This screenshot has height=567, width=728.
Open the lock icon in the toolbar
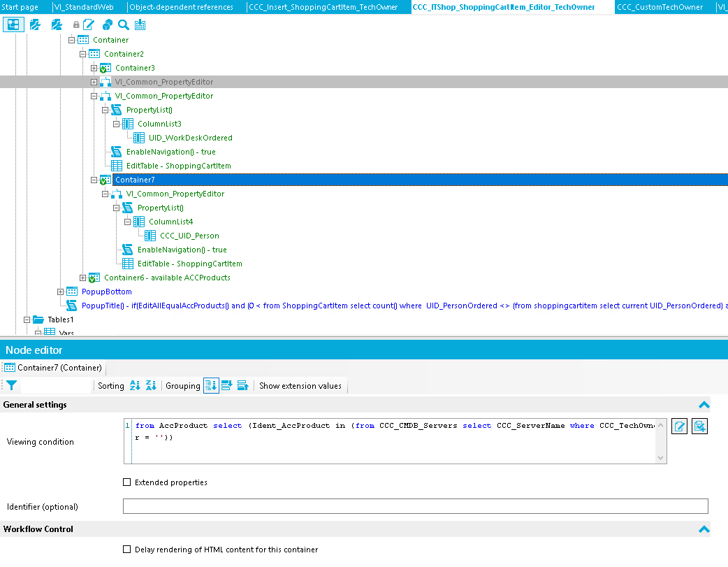(x=75, y=24)
